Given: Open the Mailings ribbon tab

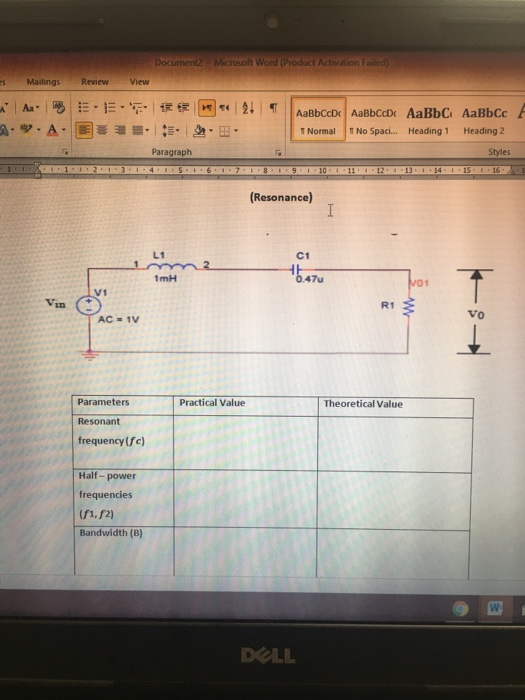Looking at the screenshot, I should point(43,82).
